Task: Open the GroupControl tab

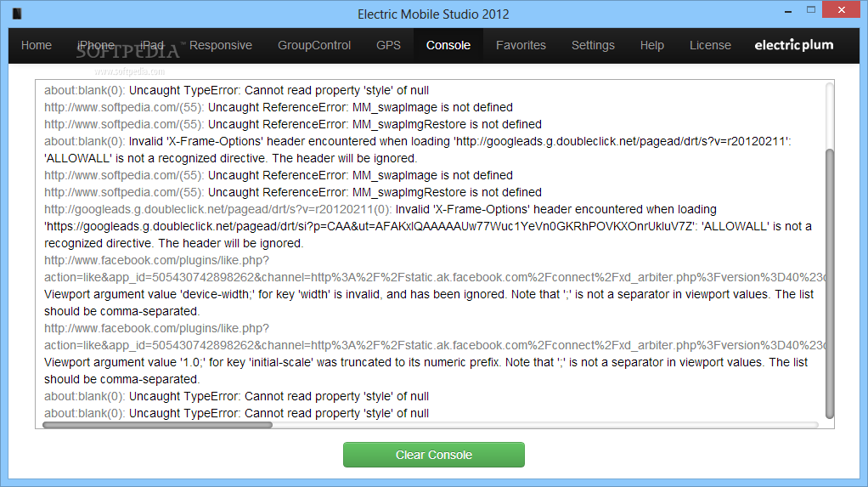Action: [314, 45]
